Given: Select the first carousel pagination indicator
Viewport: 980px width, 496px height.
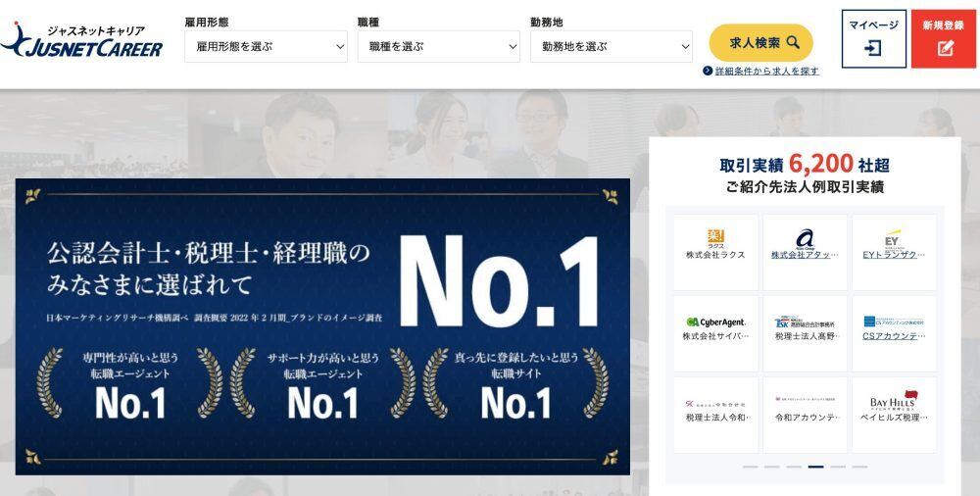Looking at the screenshot, I should [750, 467].
